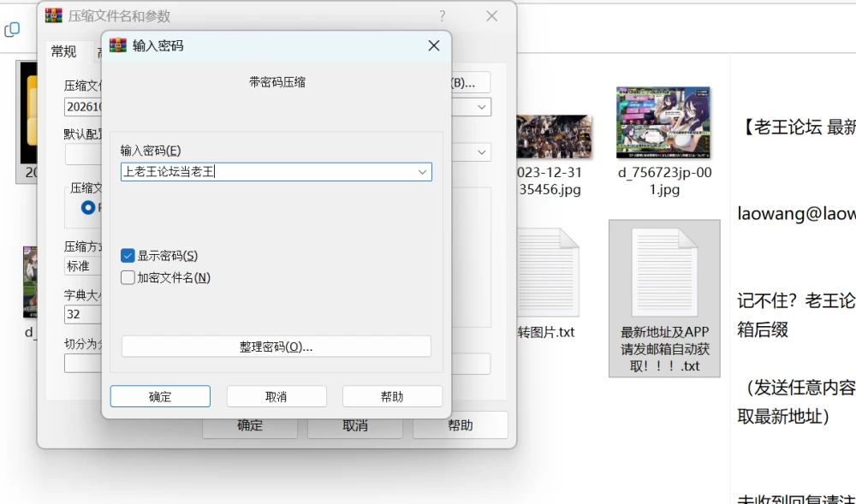Screen dimensions: 856x504
Task: Expand the password history dropdown arrow
Action: coord(422,172)
